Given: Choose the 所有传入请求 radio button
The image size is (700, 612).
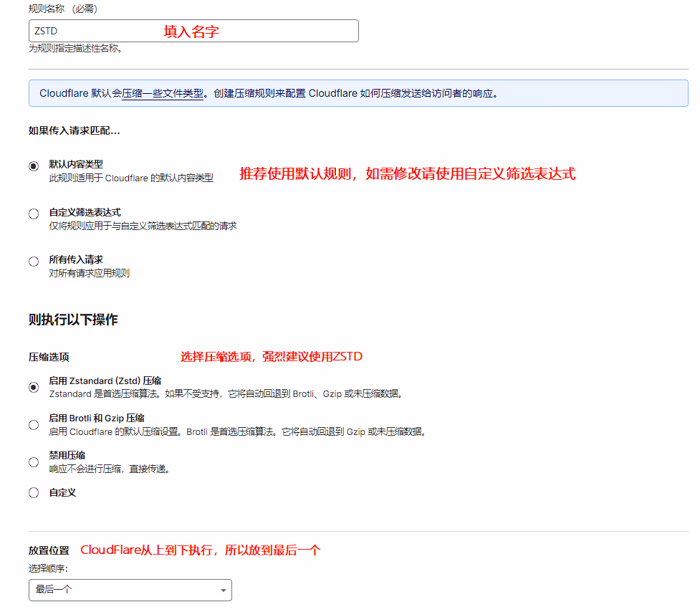Looking at the screenshot, I should [34, 262].
